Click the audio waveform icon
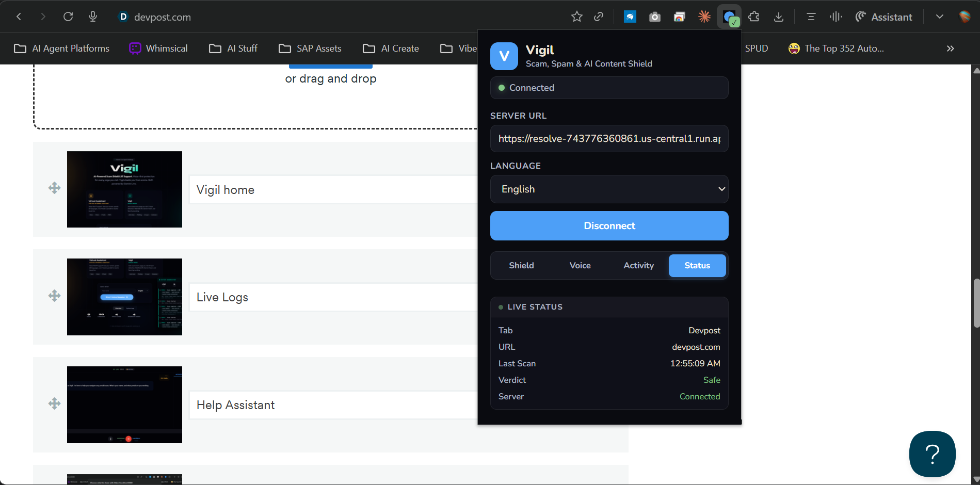This screenshot has height=485, width=980. click(836, 17)
